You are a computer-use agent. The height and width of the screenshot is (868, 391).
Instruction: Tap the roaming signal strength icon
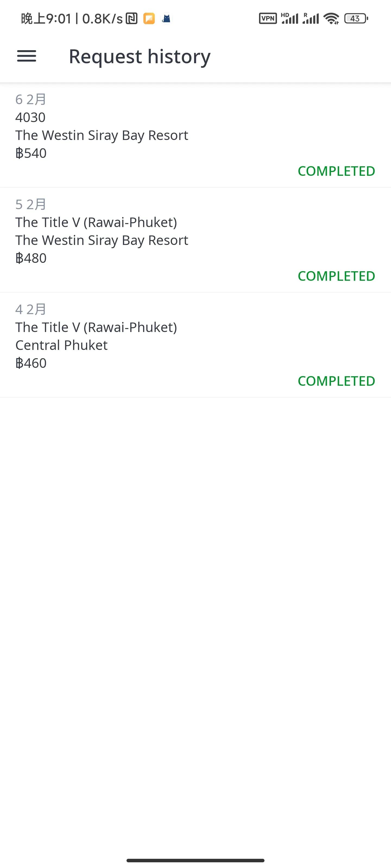click(x=310, y=18)
